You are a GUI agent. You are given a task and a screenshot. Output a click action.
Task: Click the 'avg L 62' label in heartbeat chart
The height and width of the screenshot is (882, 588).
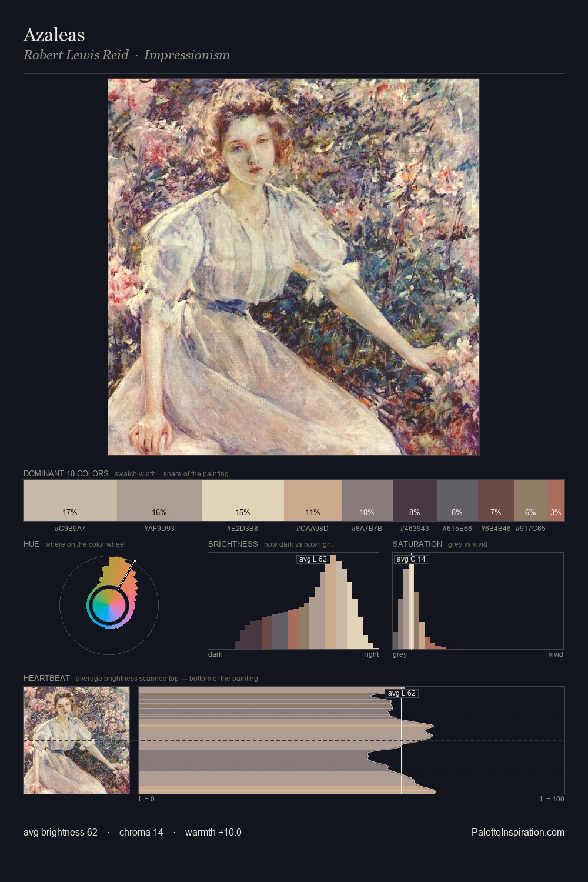point(402,693)
